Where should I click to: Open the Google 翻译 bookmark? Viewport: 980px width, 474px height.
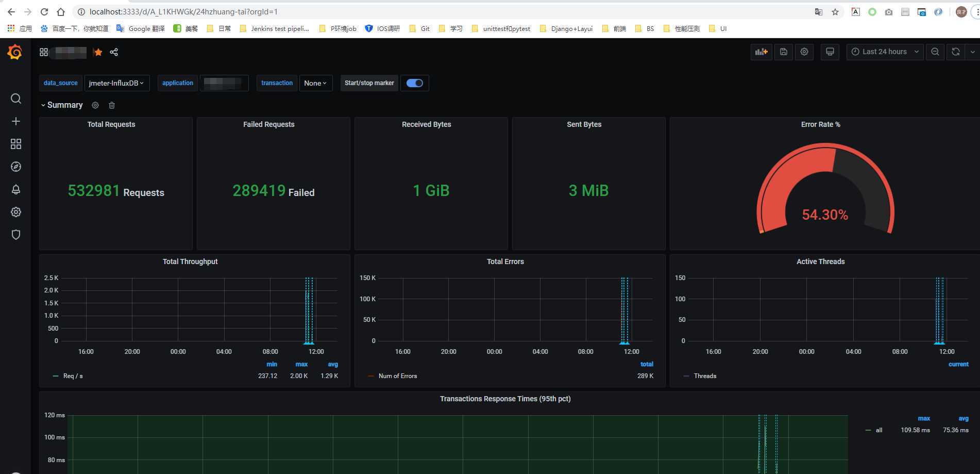point(141,29)
